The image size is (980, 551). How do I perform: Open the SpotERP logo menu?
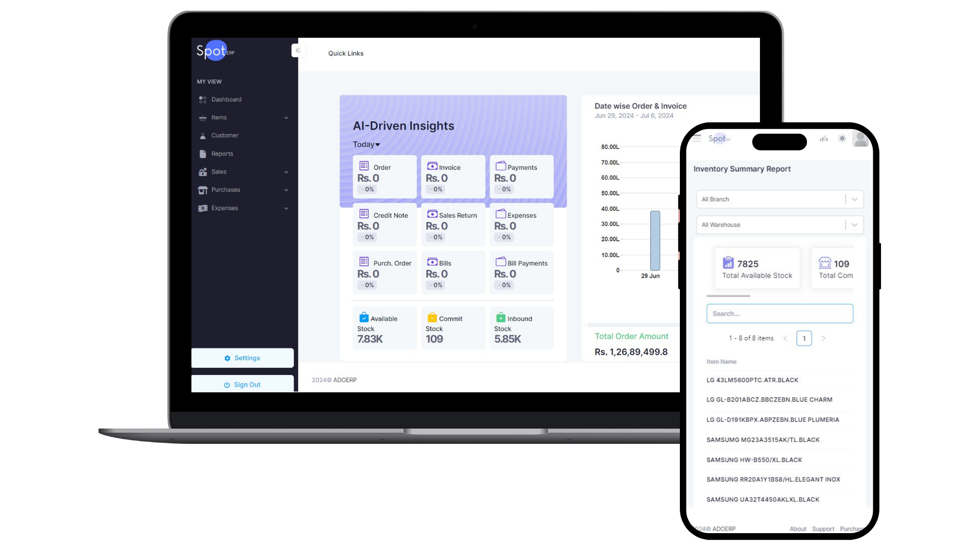pos(215,51)
